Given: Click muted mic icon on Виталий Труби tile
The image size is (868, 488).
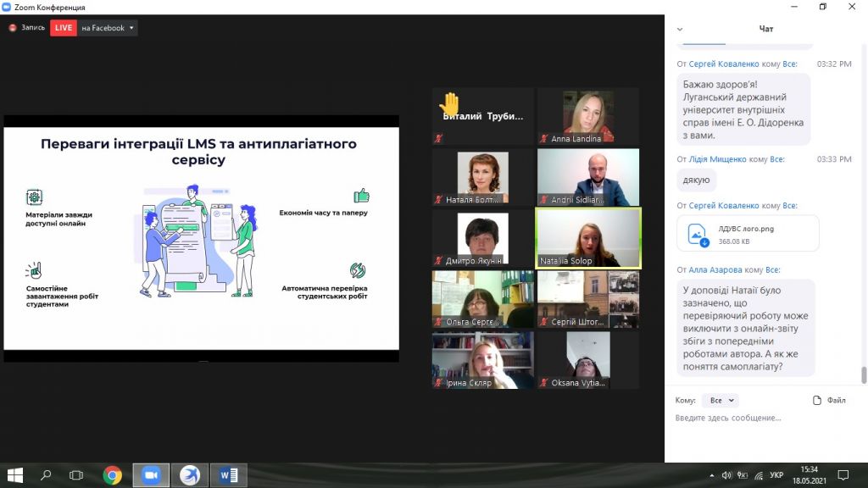Looking at the screenshot, I should (x=438, y=139).
